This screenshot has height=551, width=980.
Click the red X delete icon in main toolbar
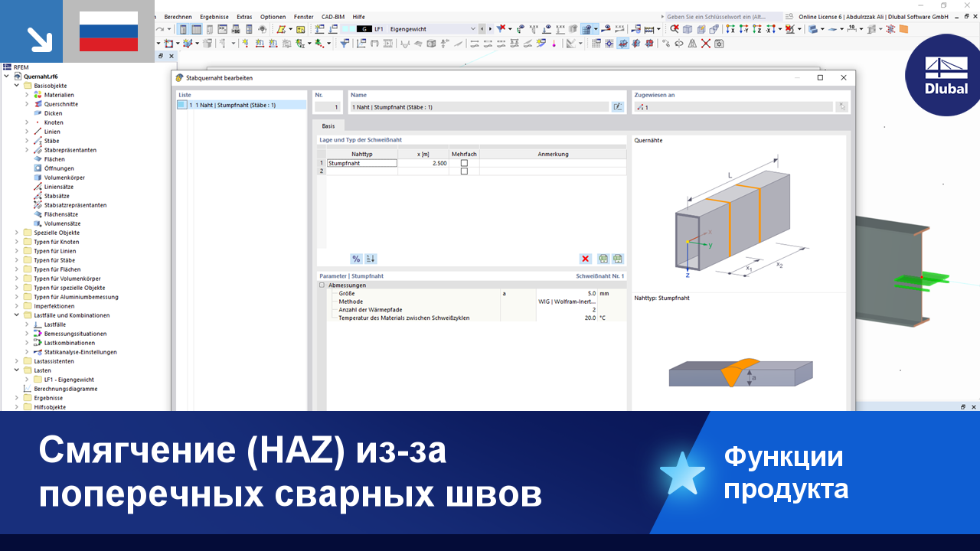706,44
